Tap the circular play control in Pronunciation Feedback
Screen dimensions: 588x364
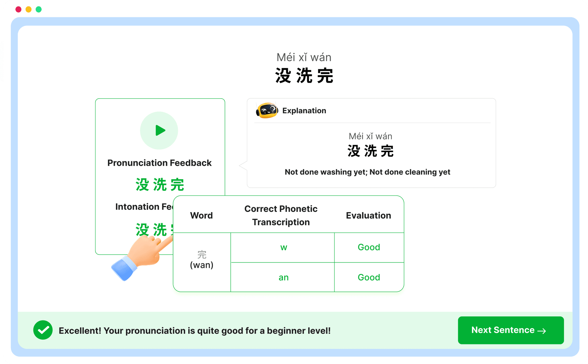click(x=159, y=130)
